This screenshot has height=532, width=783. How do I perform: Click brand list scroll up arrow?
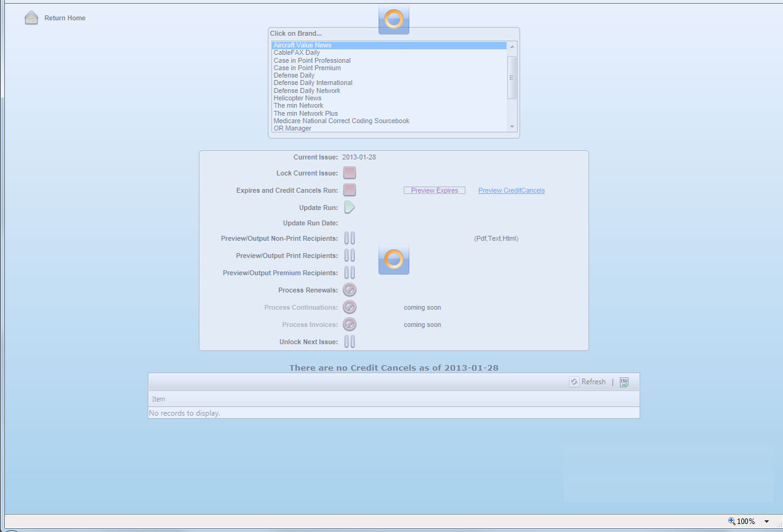pos(512,47)
